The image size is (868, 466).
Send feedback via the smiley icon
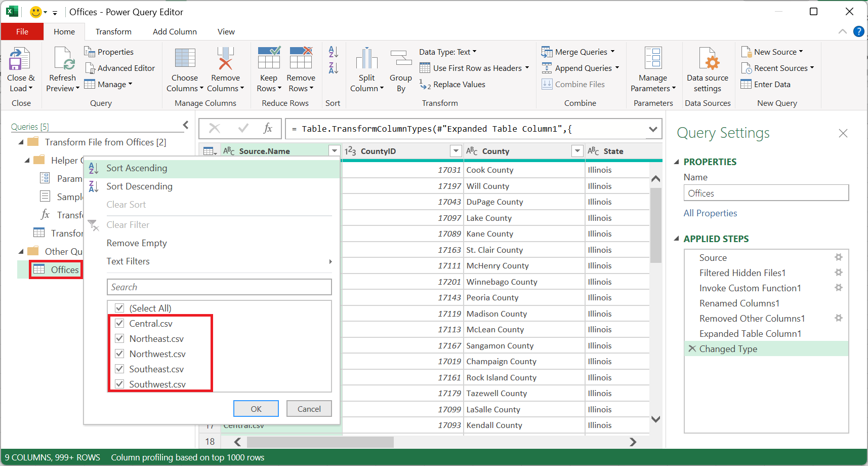[x=35, y=12]
